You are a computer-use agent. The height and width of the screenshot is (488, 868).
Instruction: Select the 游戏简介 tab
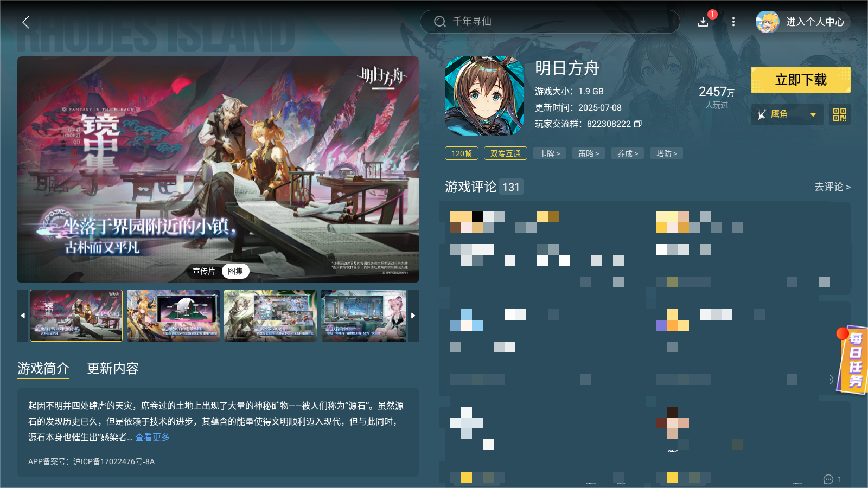point(43,369)
